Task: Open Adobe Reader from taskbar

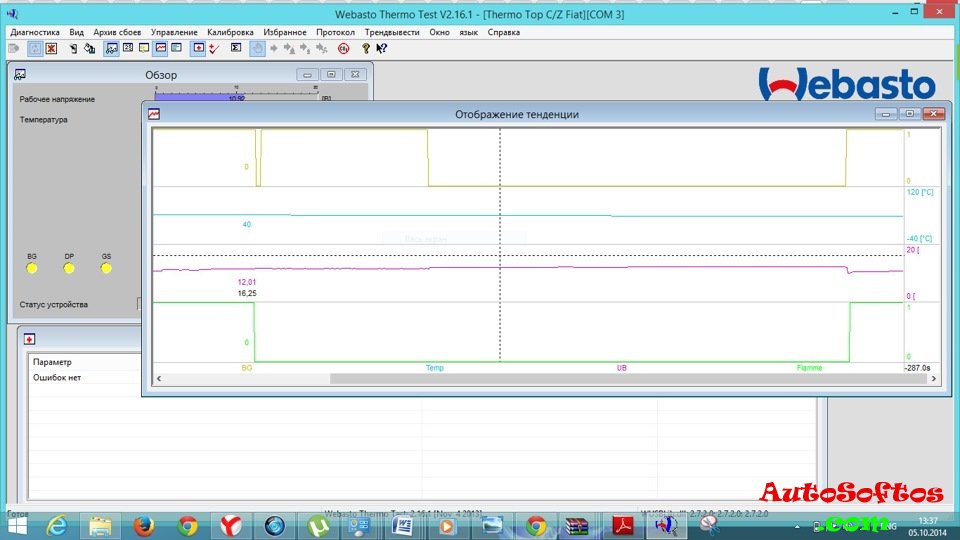Action: click(623, 526)
